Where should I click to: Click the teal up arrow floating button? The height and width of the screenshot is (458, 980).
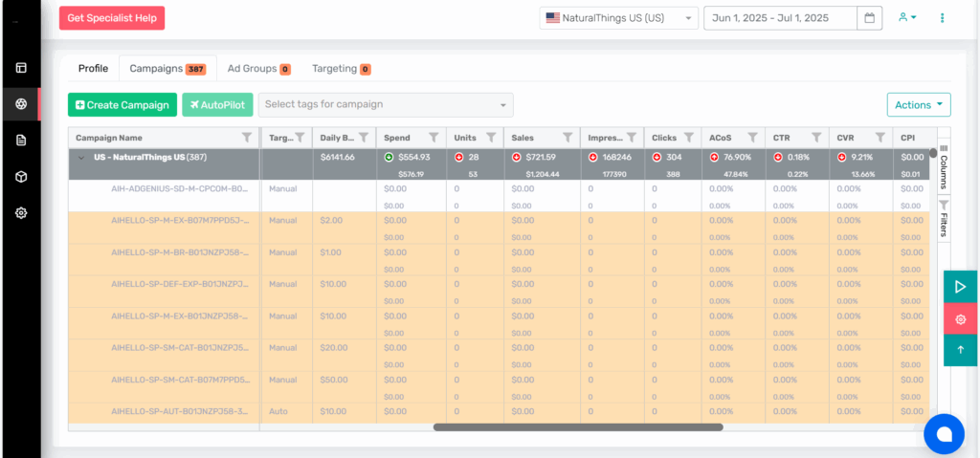[x=960, y=350]
